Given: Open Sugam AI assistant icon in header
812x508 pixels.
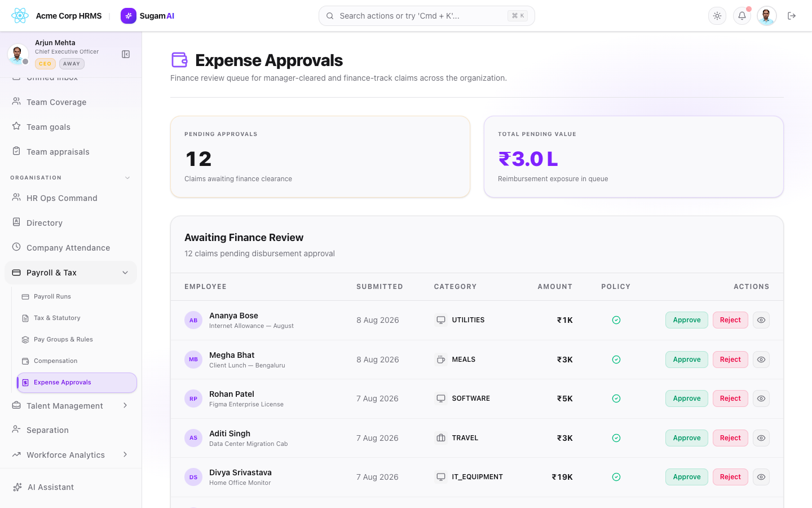Looking at the screenshot, I should point(129,16).
